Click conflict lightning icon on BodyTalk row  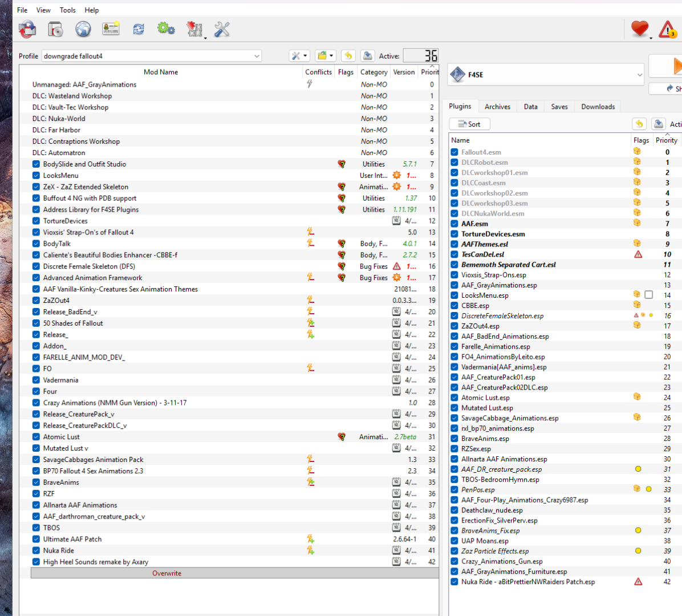(x=310, y=243)
